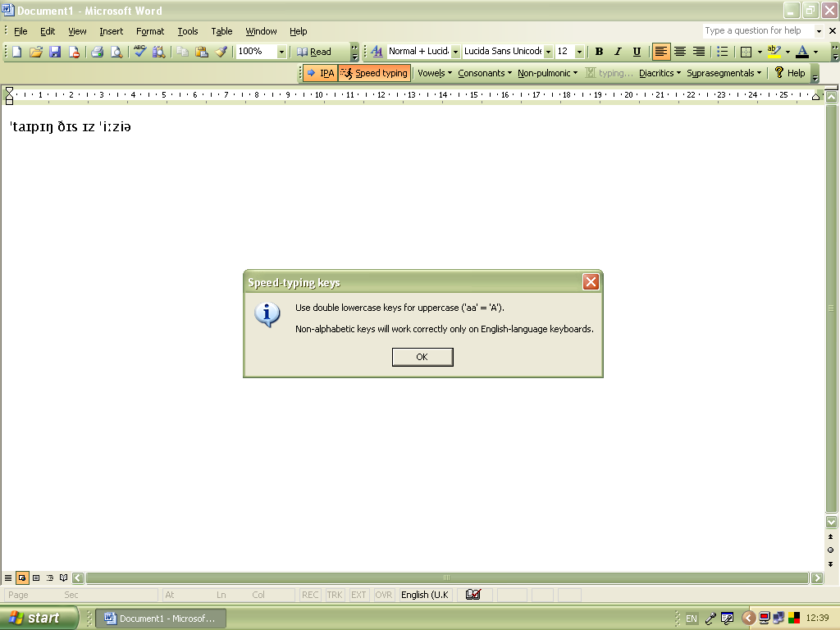This screenshot has height=630, width=840.
Task: Click the Paste icon
Action: click(201, 51)
